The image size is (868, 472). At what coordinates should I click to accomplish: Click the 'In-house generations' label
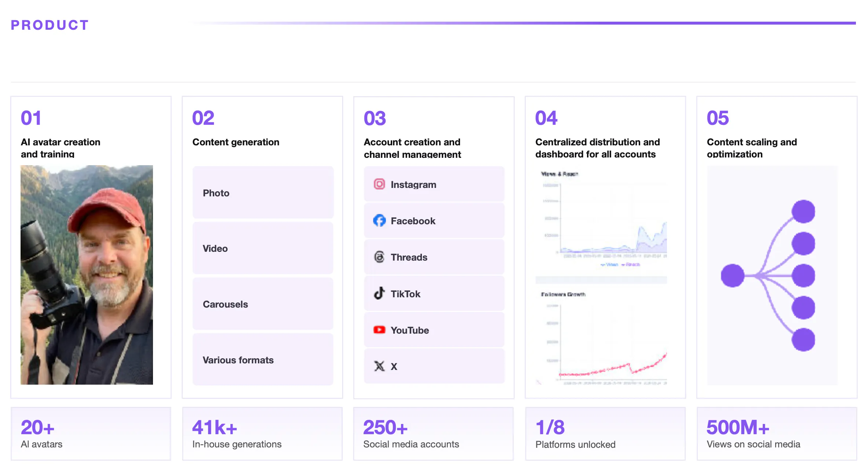click(x=237, y=444)
